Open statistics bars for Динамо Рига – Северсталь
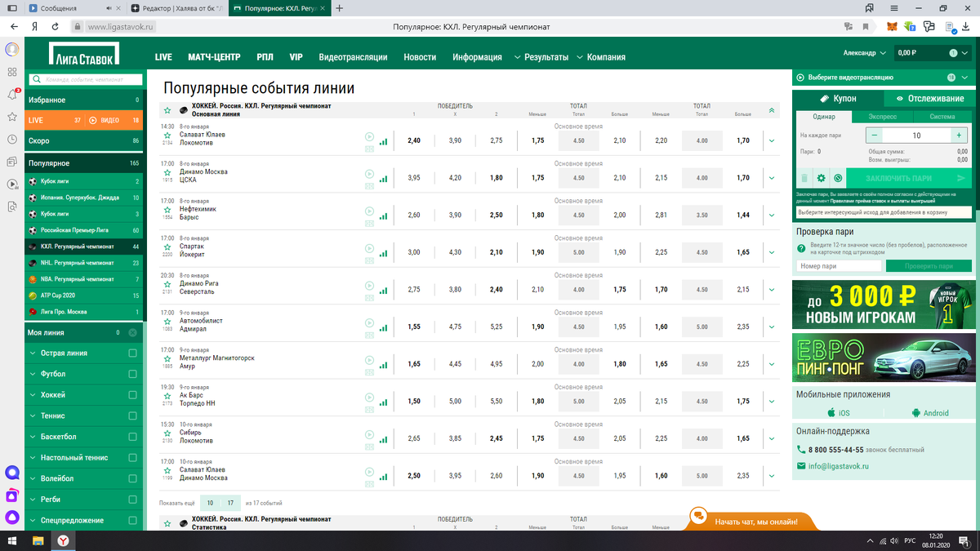 coord(383,291)
